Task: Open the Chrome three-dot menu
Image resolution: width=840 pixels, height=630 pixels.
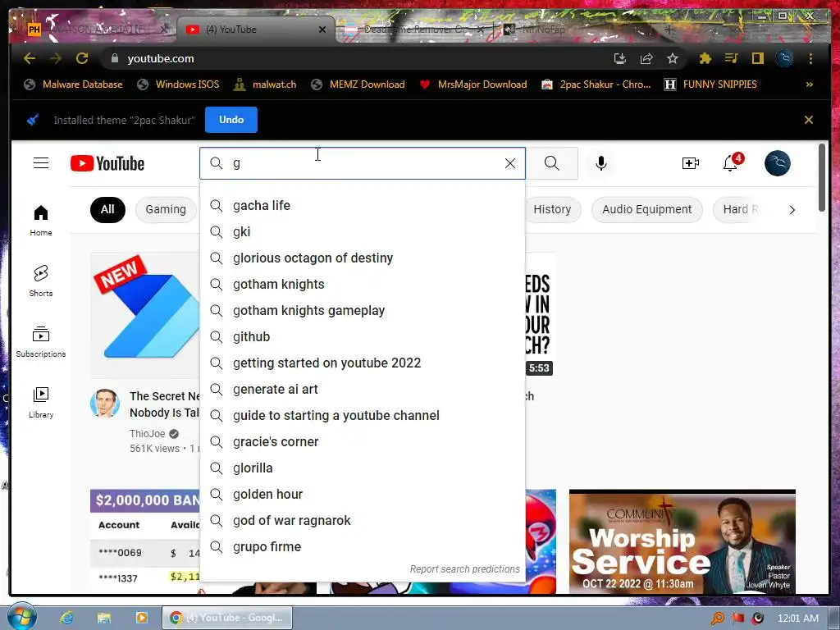Action: click(810, 58)
